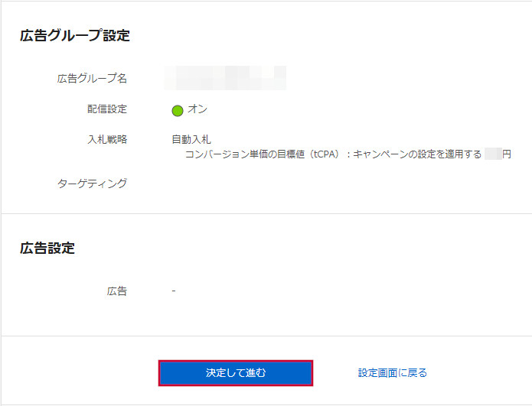This screenshot has height=406, width=532.
Task: Click the 入札戦略 label
Action: tap(107, 140)
